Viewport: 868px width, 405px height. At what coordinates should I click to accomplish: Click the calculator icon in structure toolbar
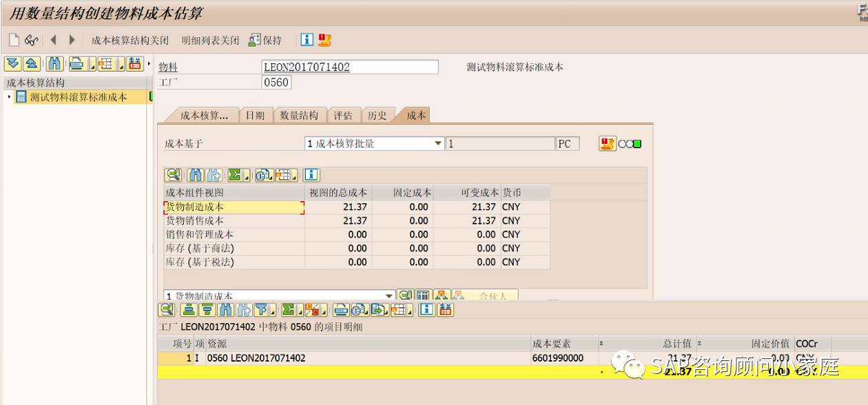pos(135,64)
